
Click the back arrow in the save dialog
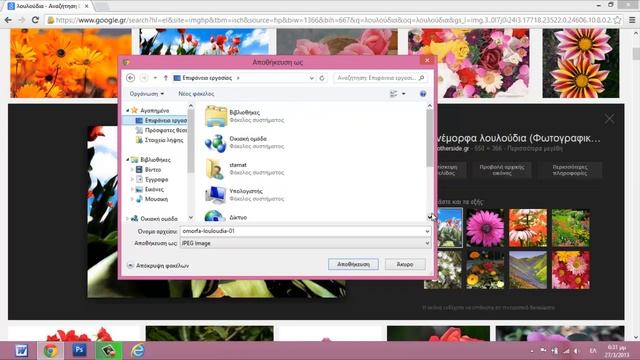tap(131, 78)
